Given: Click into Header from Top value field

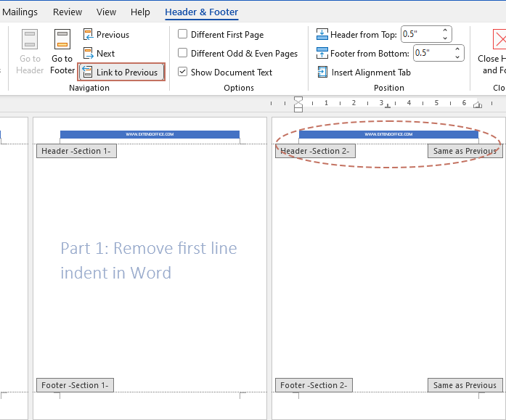Looking at the screenshot, I should (x=420, y=35).
